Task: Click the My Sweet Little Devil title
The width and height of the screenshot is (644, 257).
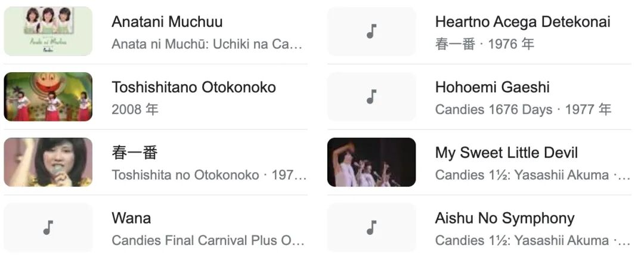Action: click(x=506, y=153)
